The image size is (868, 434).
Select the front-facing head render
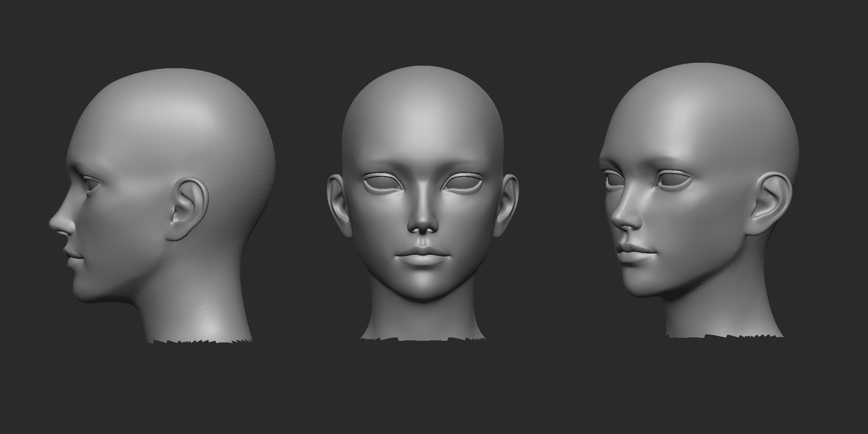pyautogui.click(x=423, y=203)
